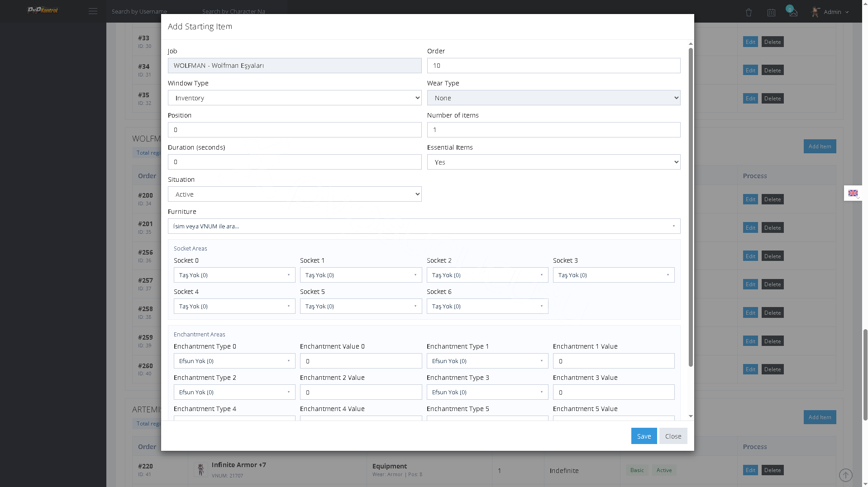This screenshot has width=868, height=487.
Task: Open the Essential Items dropdown
Action: (x=553, y=162)
